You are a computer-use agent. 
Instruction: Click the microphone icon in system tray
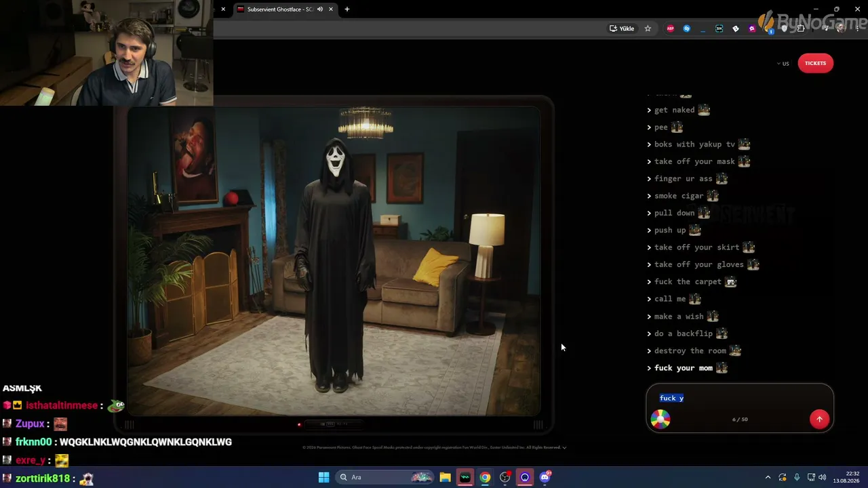pos(797,477)
